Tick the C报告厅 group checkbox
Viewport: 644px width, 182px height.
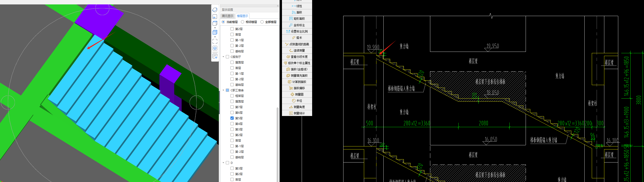tap(227, 57)
